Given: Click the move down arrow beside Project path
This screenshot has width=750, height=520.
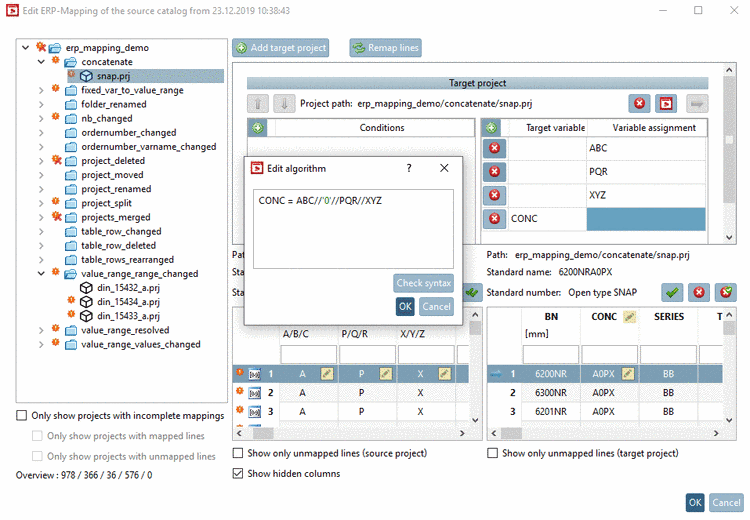Looking at the screenshot, I should [x=284, y=104].
